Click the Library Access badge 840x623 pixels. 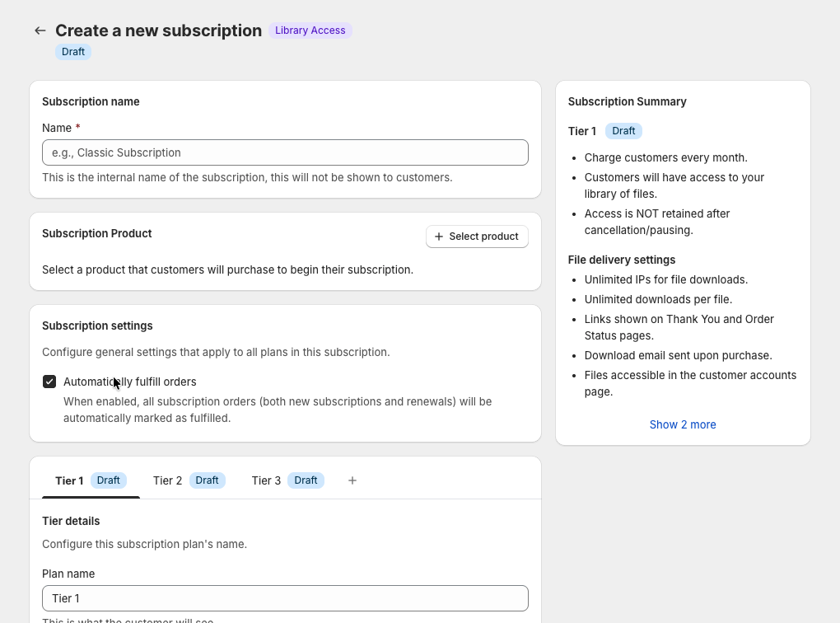click(x=310, y=30)
